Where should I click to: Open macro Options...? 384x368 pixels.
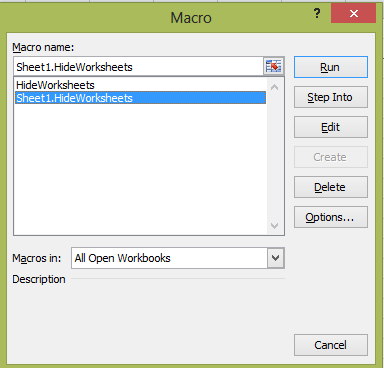331,217
